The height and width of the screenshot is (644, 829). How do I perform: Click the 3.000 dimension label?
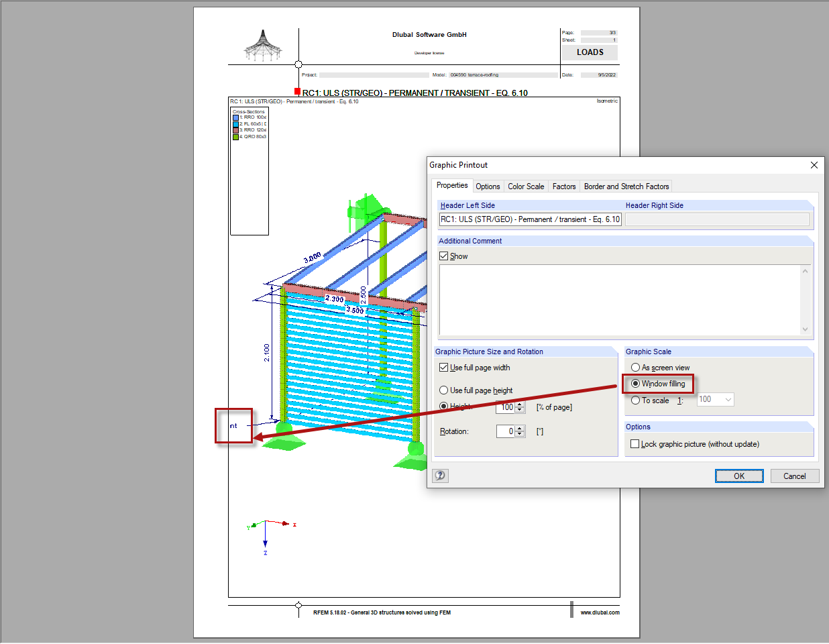pos(313,258)
